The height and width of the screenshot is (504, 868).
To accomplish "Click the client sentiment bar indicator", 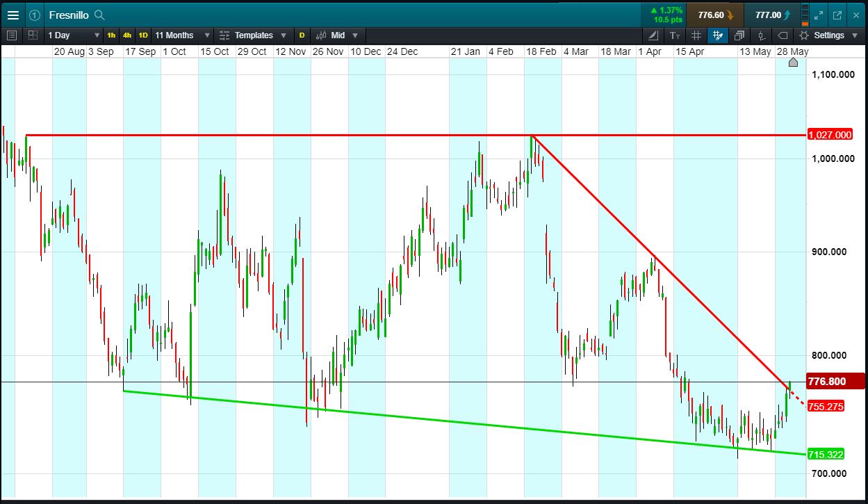I will [x=805, y=15].
